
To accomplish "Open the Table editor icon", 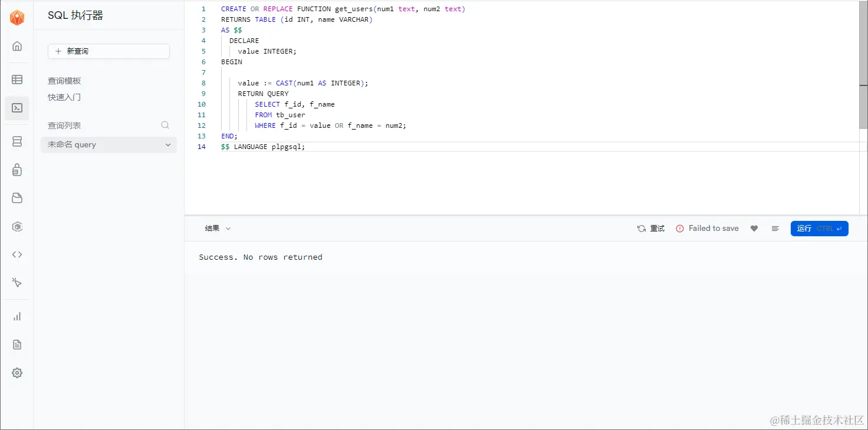I will (17, 80).
